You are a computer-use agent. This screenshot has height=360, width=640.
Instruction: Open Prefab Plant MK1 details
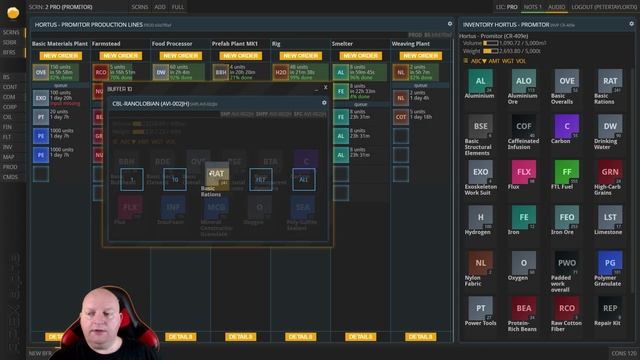tap(241, 337)
